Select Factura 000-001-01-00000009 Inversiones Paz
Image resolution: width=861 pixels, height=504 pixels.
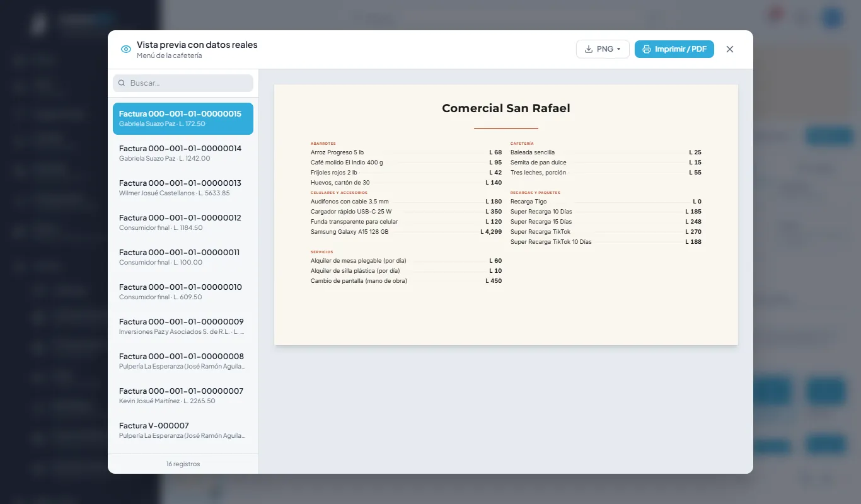(x=183, y=326)
